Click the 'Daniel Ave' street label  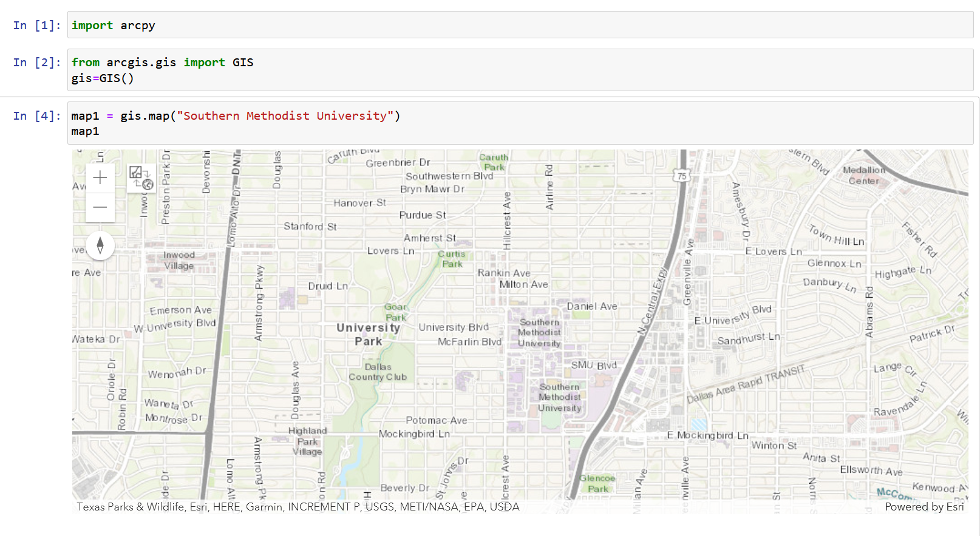point(592,306)
